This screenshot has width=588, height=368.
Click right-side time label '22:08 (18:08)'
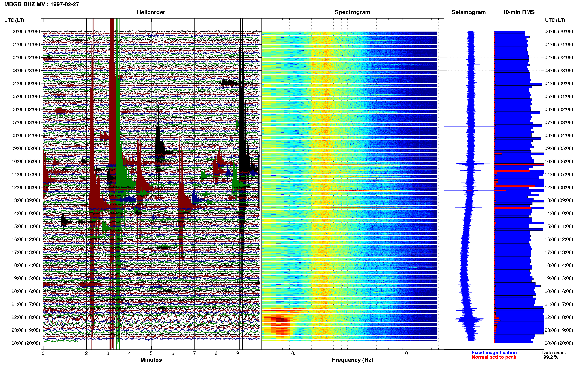point(559,317)
